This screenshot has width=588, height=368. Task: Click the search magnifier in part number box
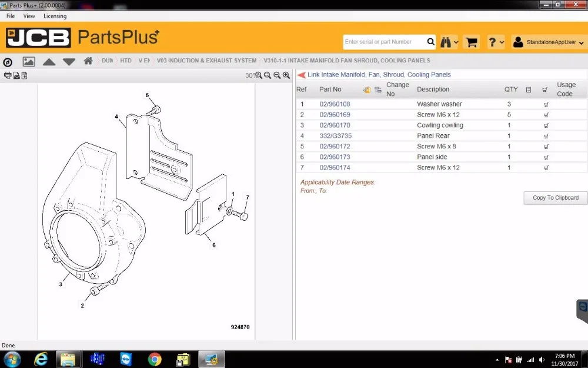[x=431, y=42]
